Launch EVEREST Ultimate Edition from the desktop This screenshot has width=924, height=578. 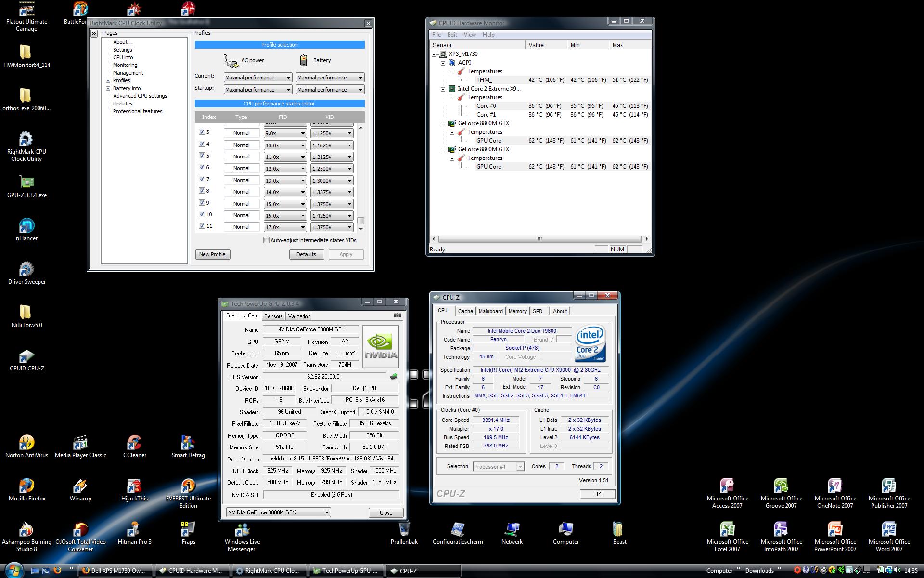[x=188, y=493]
